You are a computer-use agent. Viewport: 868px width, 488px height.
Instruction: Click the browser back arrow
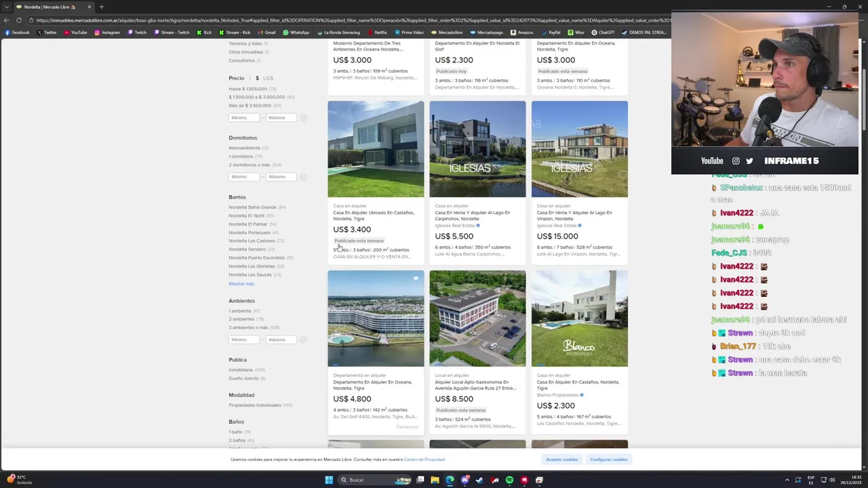coord(7,20)
